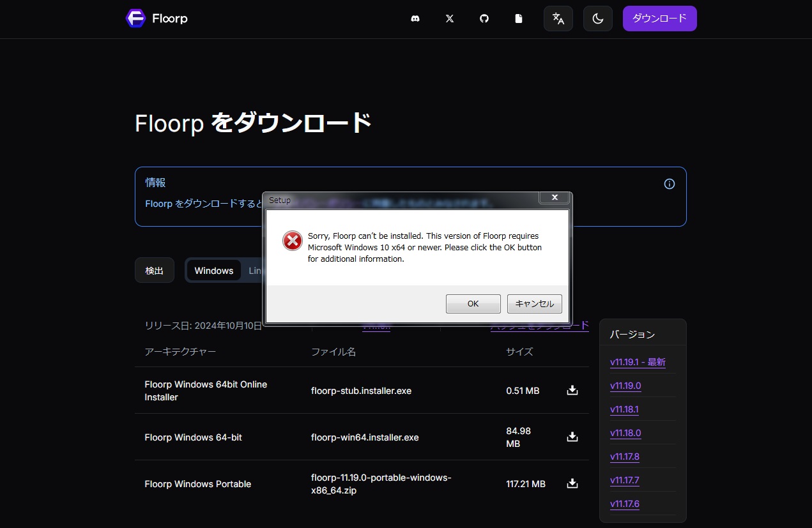812x528 pixels.
Task: Toggle dark mode moon button
Action: (x=598, y=19)
